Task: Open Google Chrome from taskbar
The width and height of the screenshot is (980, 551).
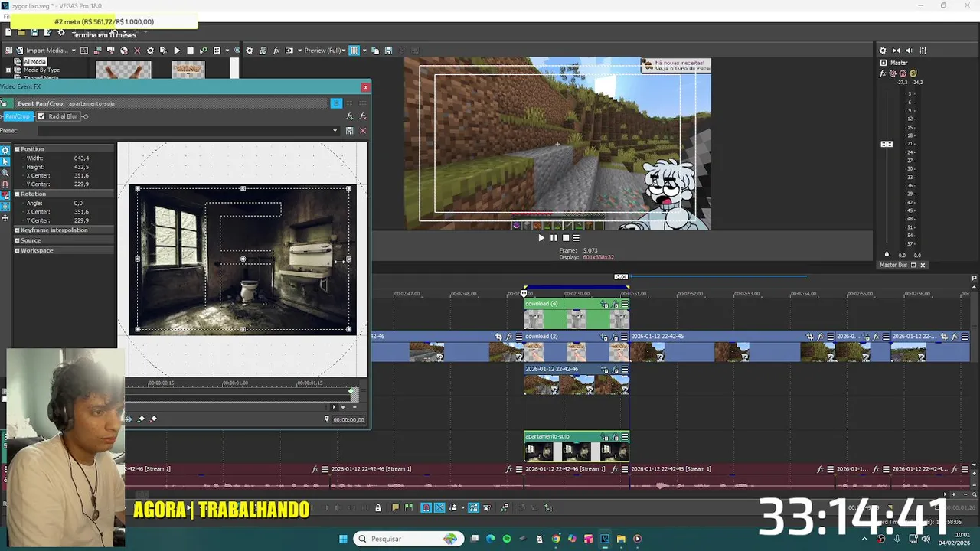Action: [556, 539]
